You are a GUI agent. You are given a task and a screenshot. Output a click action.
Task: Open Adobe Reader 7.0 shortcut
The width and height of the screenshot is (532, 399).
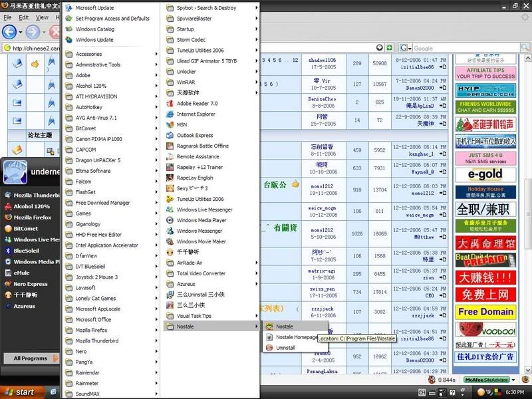pos(197,103)
